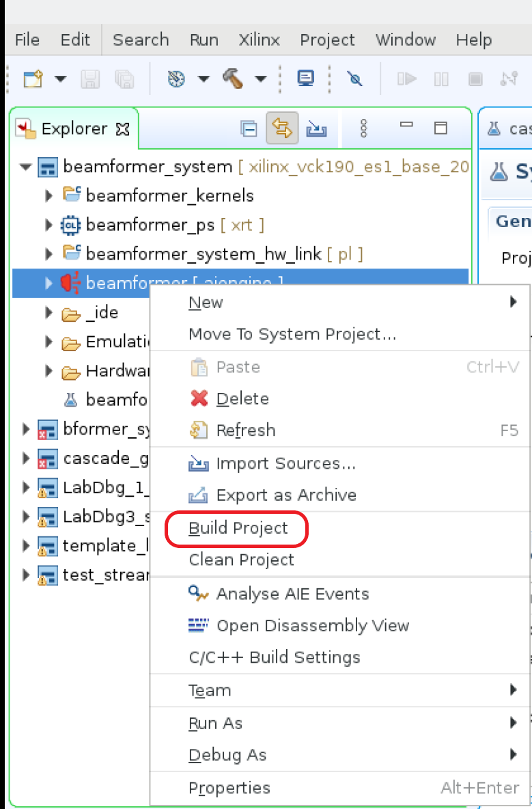Click the New project toolbar icon
The height and width of the screenshot is (809, 532).
pyautogui.click(x=33, y=79)
